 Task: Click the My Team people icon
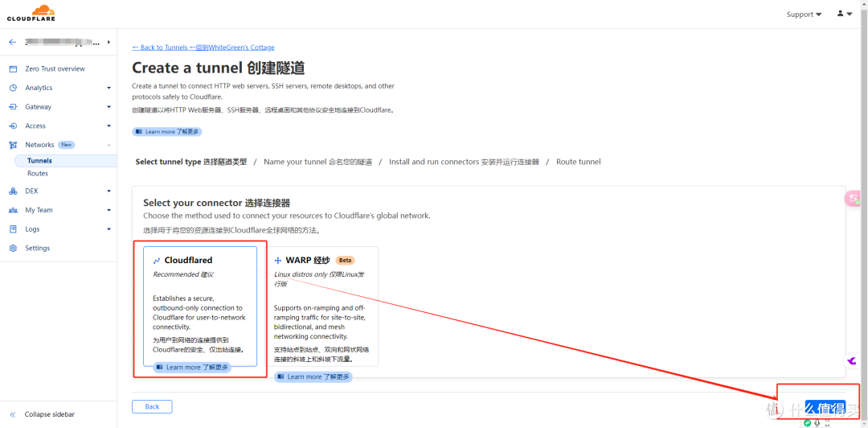pos(14,210)
